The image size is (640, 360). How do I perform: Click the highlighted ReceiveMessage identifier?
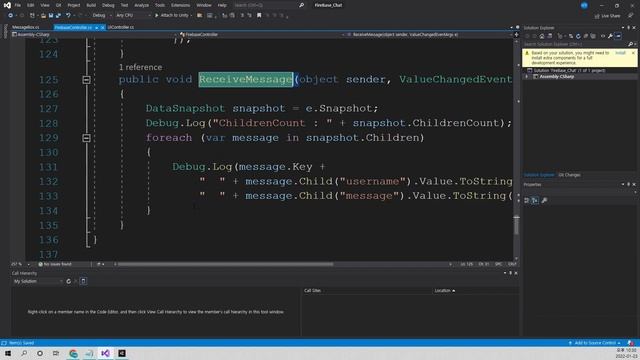[x=246, y=80]
